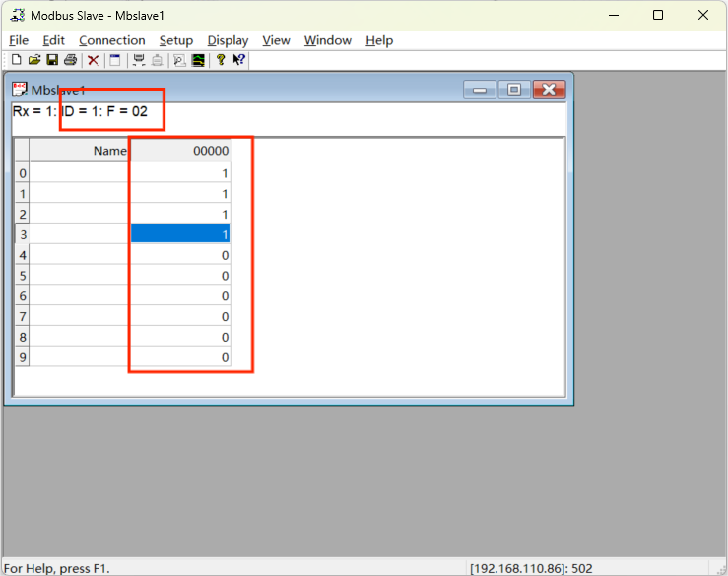Click the Print toolbar icon
Screen dimensions: 728x576
[x=70, y=60]
